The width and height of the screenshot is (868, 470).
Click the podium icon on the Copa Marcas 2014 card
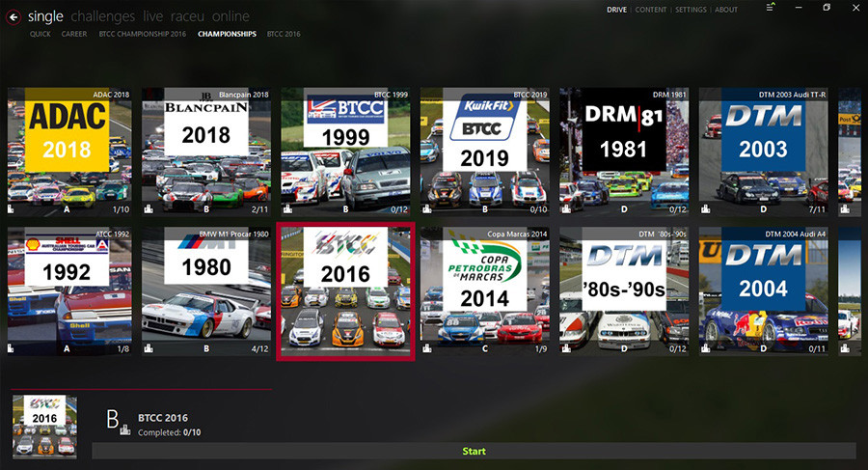(x=427, y=348)
